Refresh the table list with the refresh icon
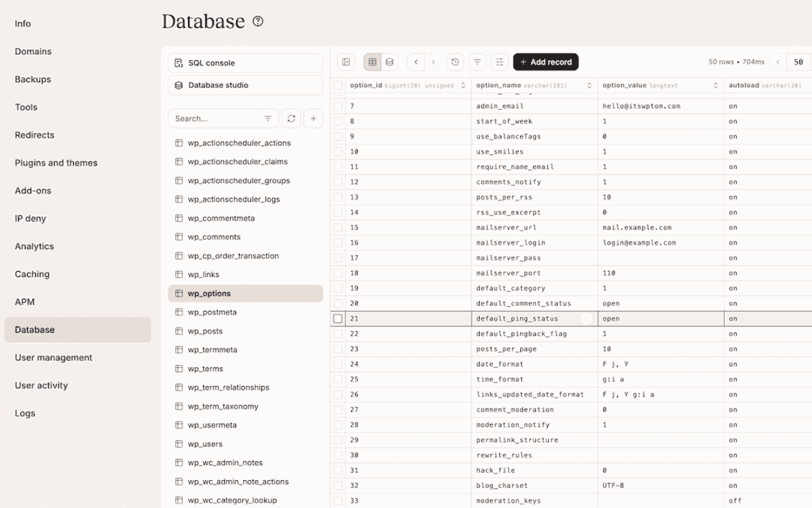The width and height of the screenshot is (812, 508). (292, 118)
